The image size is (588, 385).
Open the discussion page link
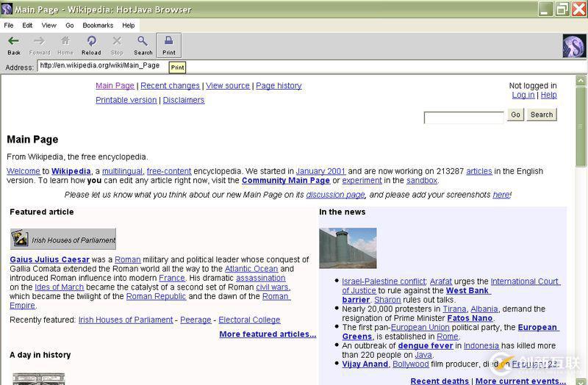point(335,195)
